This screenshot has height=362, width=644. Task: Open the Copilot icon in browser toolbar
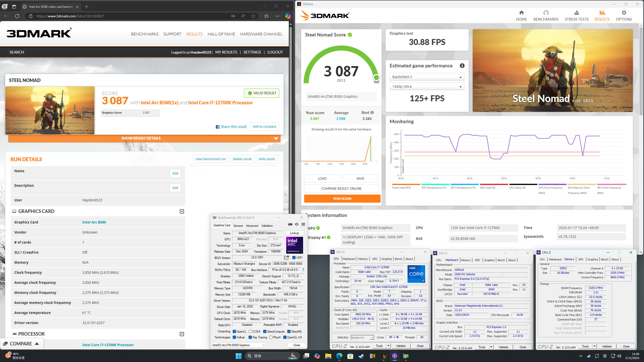click(288, 16)
